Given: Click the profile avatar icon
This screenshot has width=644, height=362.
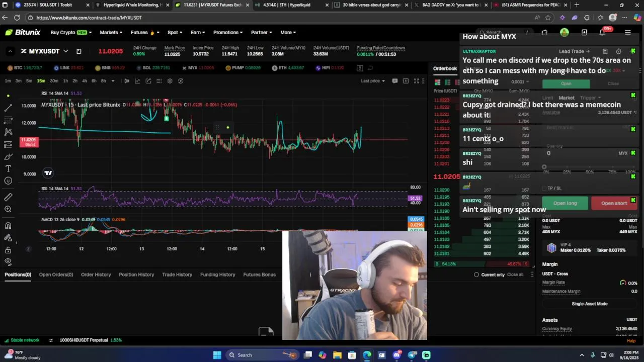Looking at the screenshot, I should [565, 32].
